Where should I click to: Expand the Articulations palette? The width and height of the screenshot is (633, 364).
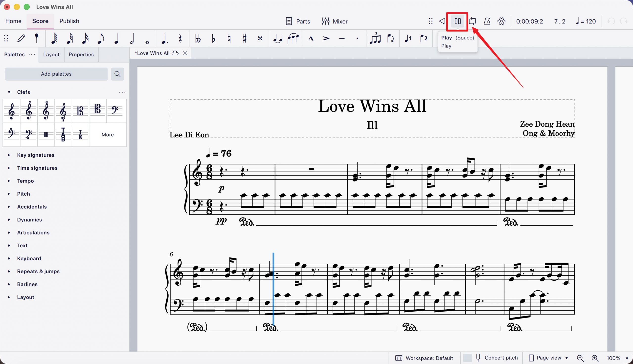(9, 232)
